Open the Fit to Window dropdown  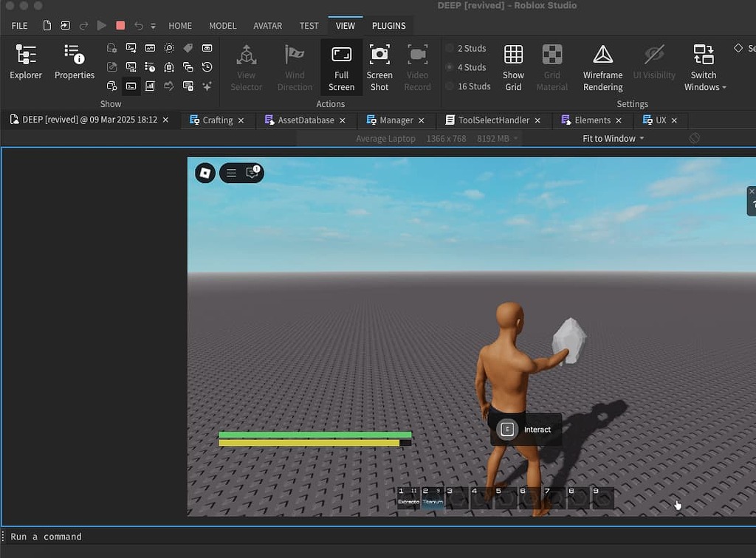click(x=612, y=138)
